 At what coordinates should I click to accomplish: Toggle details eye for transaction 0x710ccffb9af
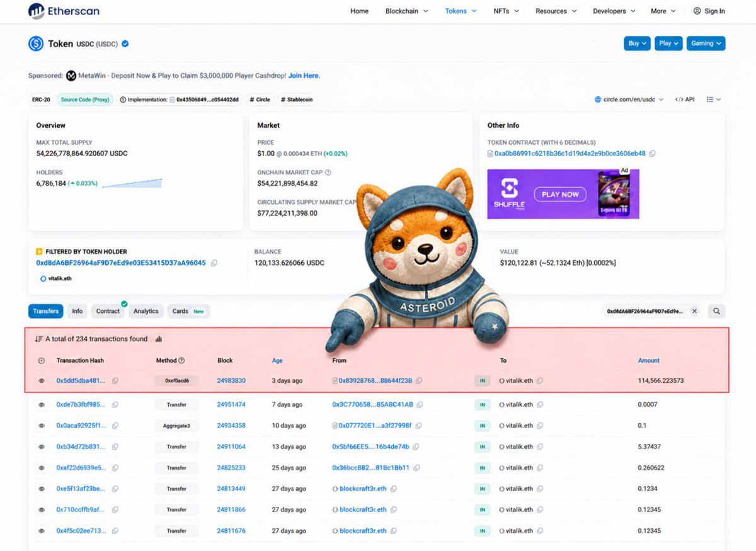click(x=42, y=509)
